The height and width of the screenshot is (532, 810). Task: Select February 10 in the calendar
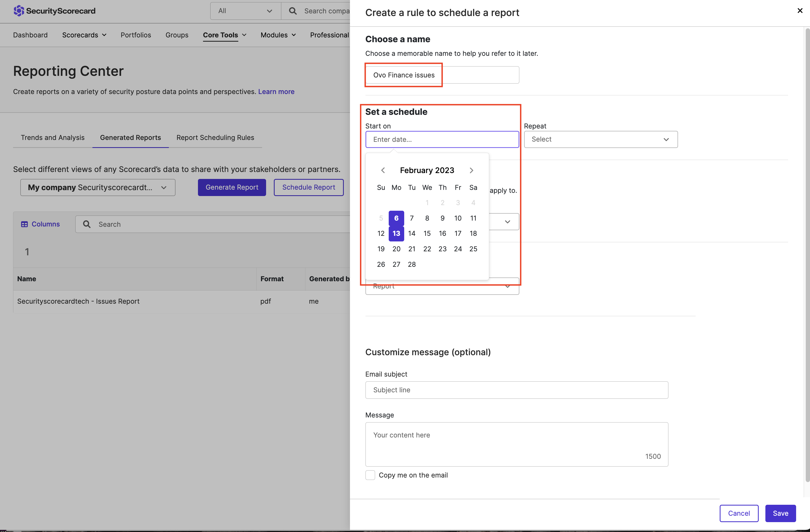click(458, 218)
